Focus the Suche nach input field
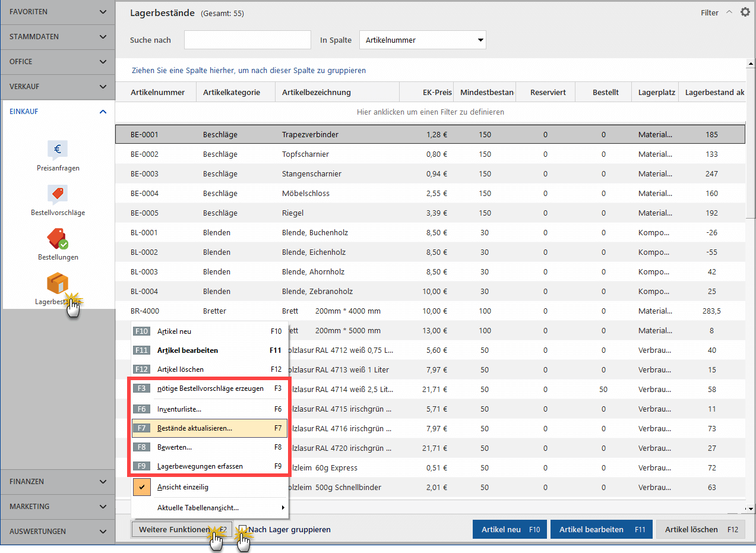Viewport: 756px width, 553px height. (248, 40)
